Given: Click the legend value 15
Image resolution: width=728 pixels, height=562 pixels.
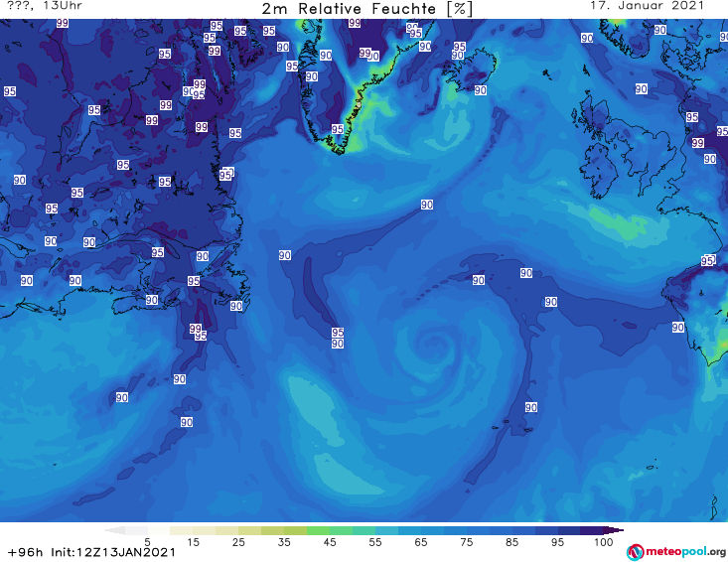Looking at the screenshot, I should click(x=193, y=542).
